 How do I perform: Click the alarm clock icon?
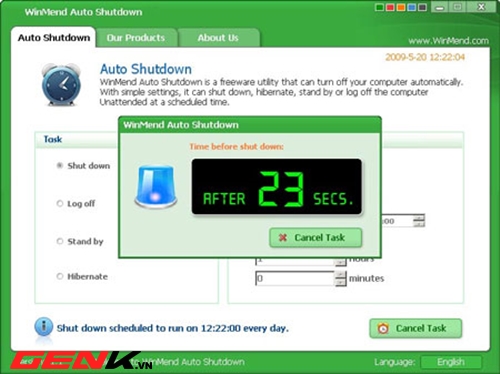point(61,85)
